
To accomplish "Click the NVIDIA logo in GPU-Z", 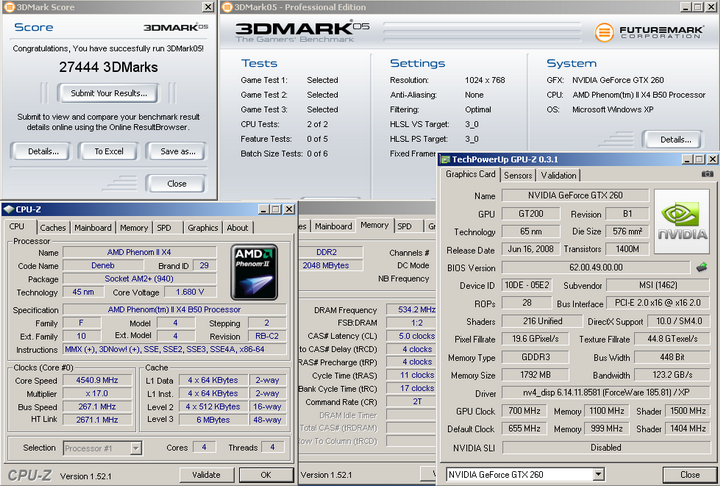I will tap(682, 222).
